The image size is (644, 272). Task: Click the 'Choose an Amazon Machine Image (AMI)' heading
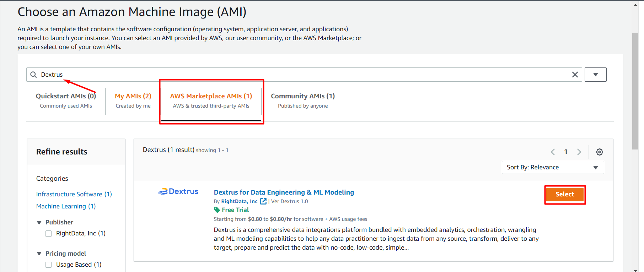(132, 12)
